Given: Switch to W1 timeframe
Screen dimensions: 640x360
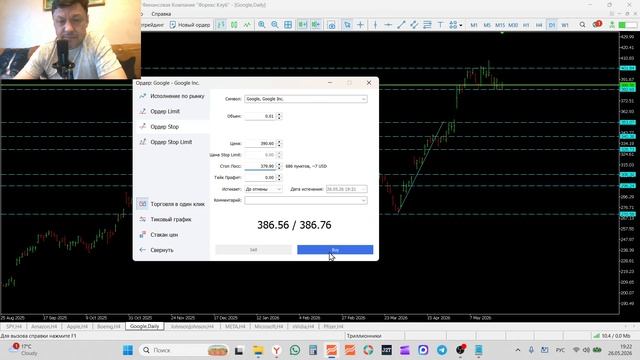Looking at the screenshot, I should pos(565,25).
